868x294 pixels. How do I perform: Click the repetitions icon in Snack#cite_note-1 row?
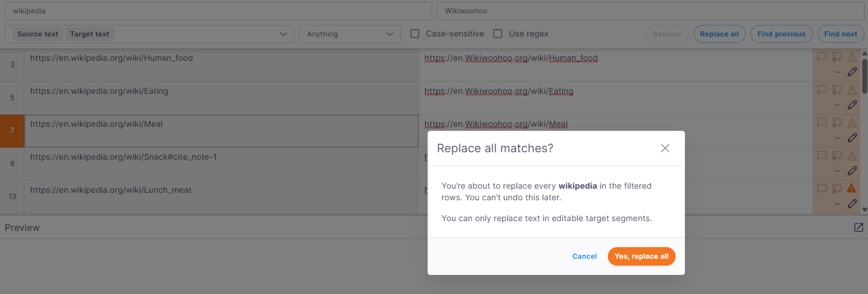tap(837, 156)
